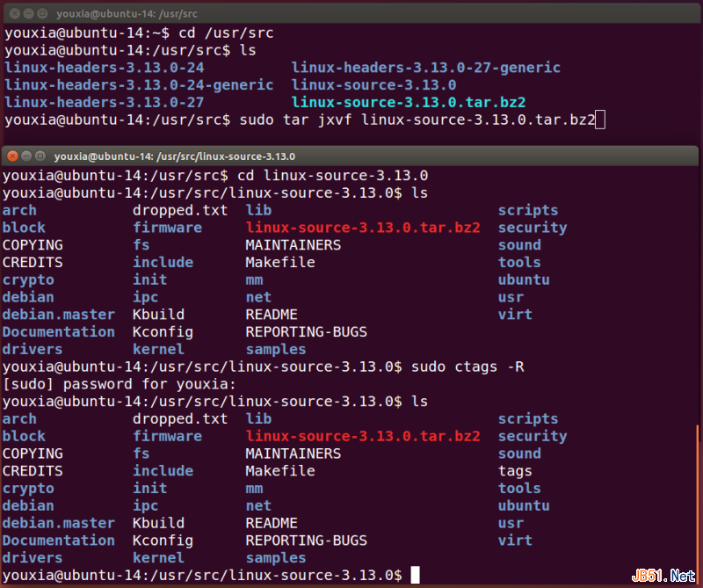703x588 pixels.
Task: Click the cursor block after the tar command
Action: pyautogui.click(x=600, y=120)
